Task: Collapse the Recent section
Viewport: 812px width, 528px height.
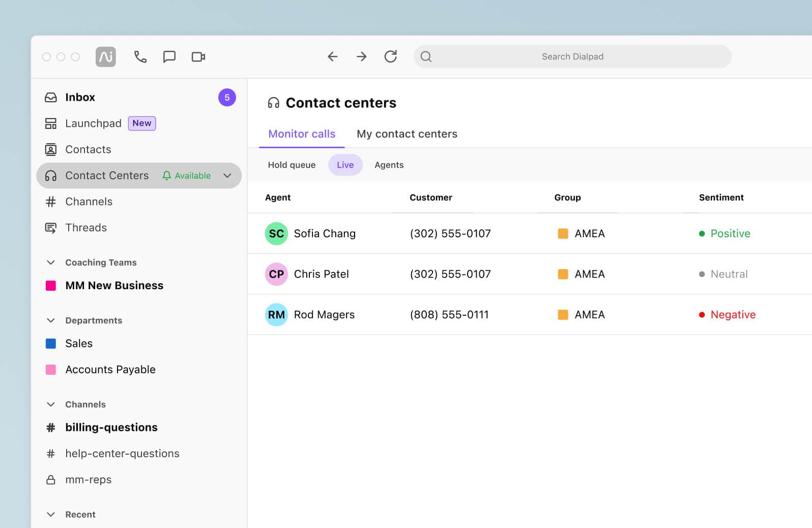Action: (51, 515)
